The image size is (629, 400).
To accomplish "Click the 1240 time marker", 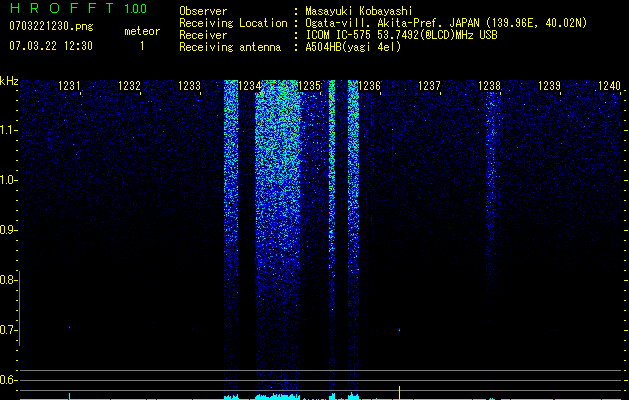I will (610, 86).
